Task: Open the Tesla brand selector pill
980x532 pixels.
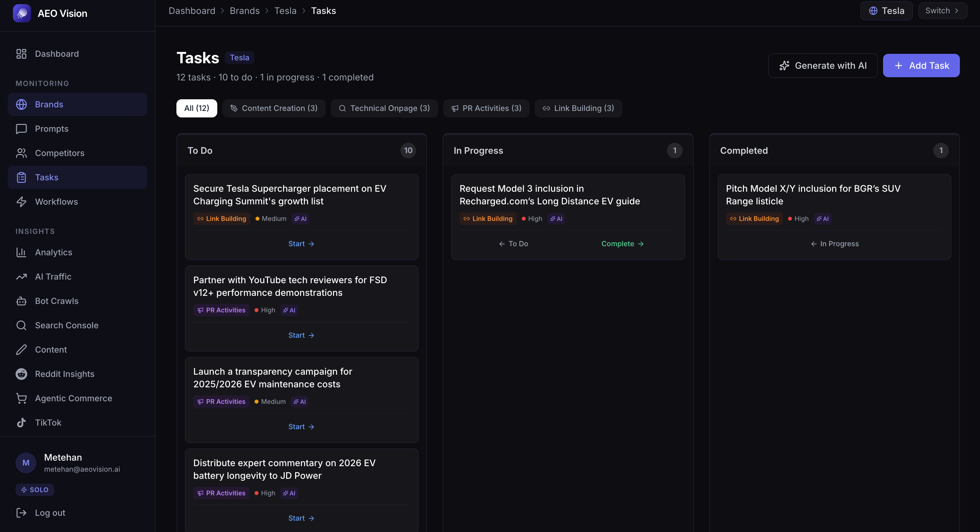Action: click(886, 11)
